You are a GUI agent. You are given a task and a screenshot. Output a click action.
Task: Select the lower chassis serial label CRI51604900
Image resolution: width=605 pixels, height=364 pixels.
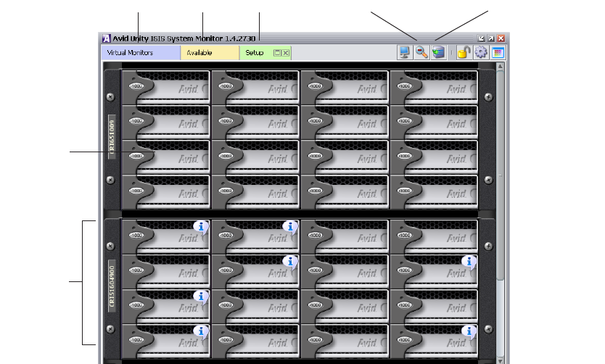pos(112,286)
